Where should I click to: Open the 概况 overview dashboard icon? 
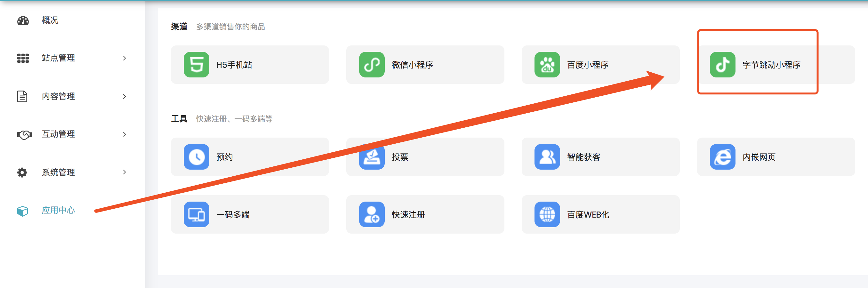[x=23, y=20]
